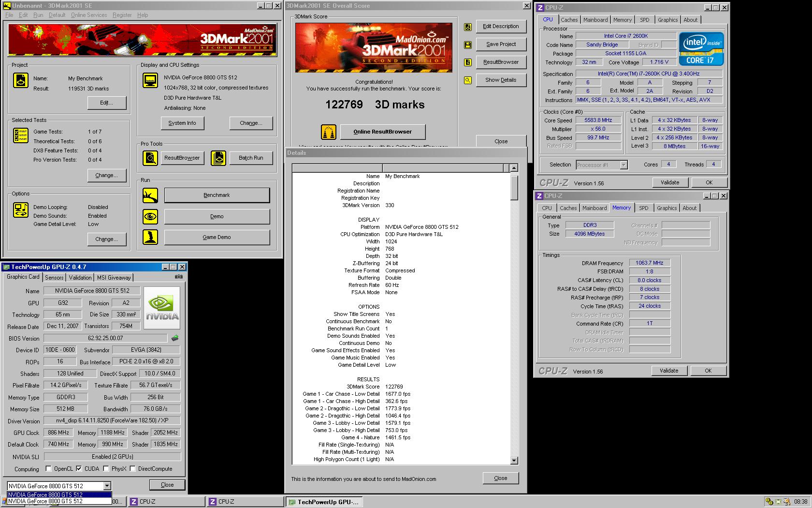Click Validate in the top CPU-Z window
This screenshot has height=508, width=812.
(x=670, y=182)
